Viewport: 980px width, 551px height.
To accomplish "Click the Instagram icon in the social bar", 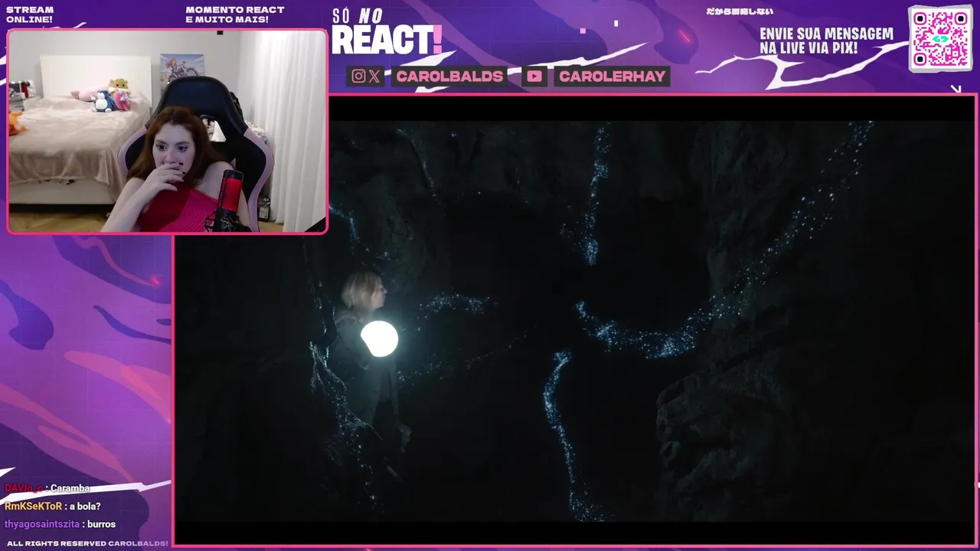I will point(358,76).
